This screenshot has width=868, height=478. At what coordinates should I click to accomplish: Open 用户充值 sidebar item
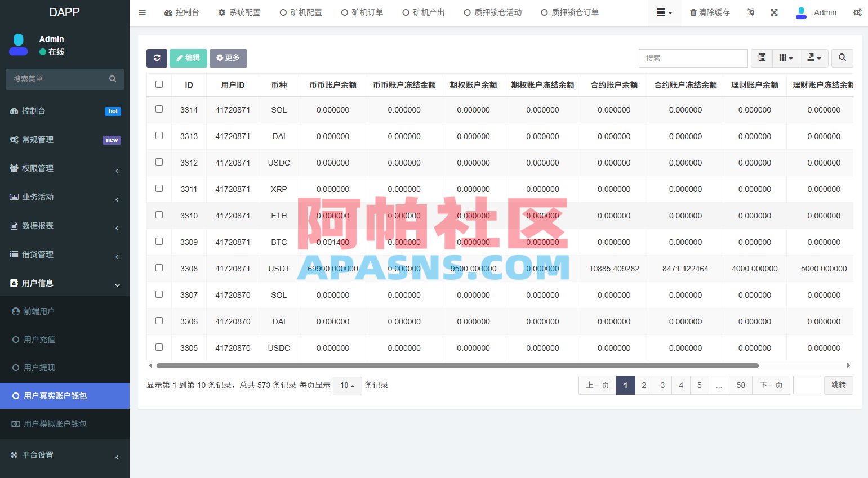(65, 339)
